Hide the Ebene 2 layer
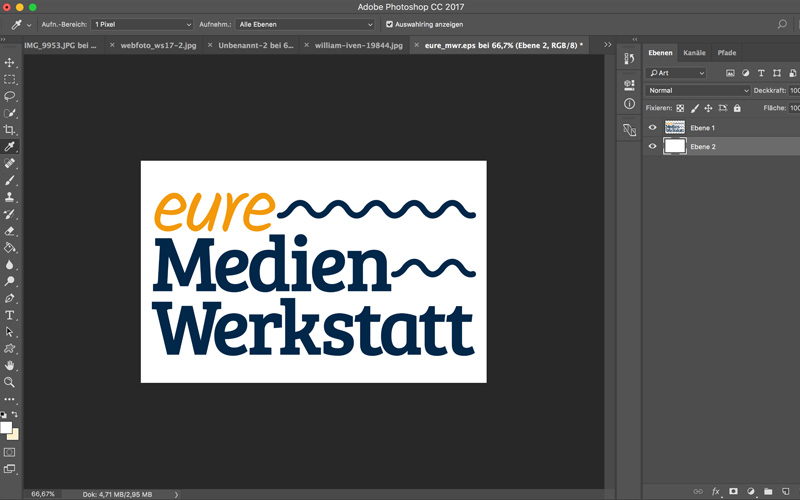This screenshot has width=800, height=500. [652, 146]
